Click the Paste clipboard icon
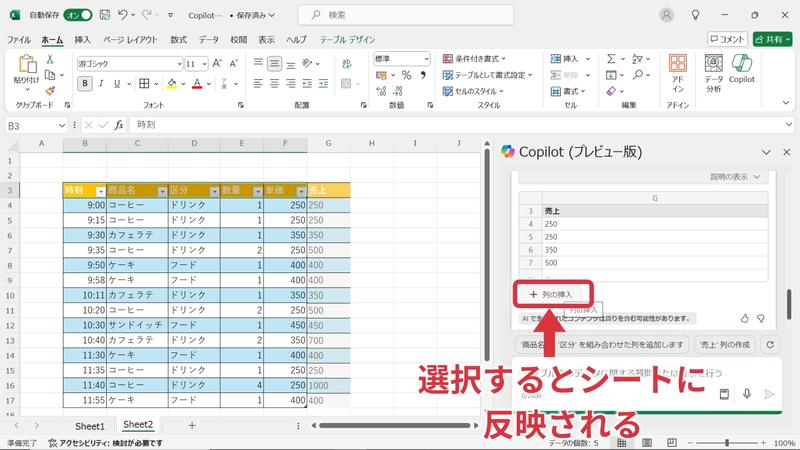Viewport: 800px width, 450px height. [27, 65]
